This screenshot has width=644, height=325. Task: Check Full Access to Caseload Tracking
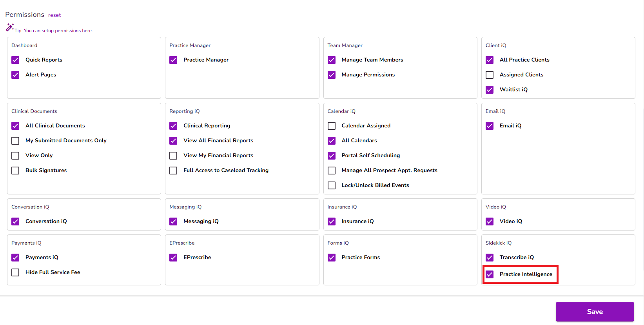(x=173, y=171)
